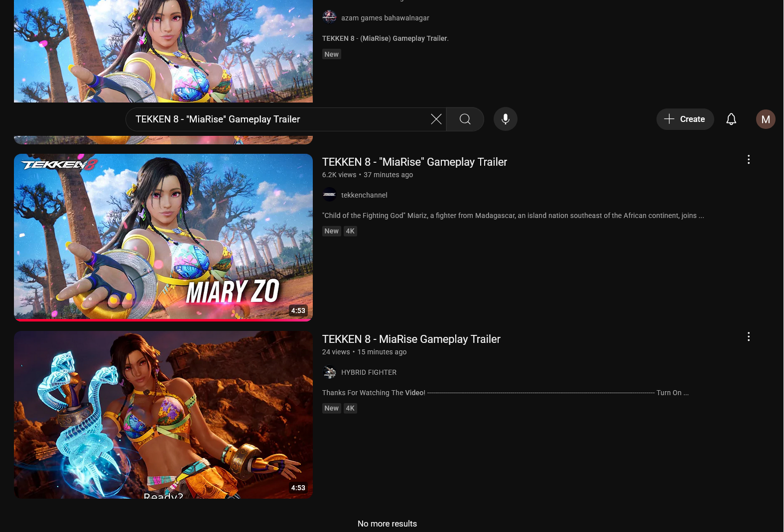Image resolution: width=784 pixels, height=532 pixels.
Task: Click the "24 views • 15 minutes ago" text
Action: (364, 352)
